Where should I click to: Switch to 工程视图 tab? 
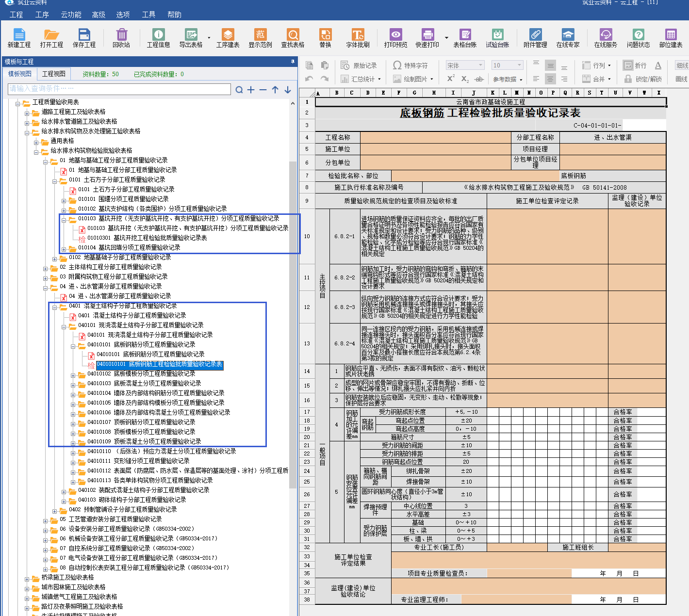pyautogui.click(x=54, y=74)
